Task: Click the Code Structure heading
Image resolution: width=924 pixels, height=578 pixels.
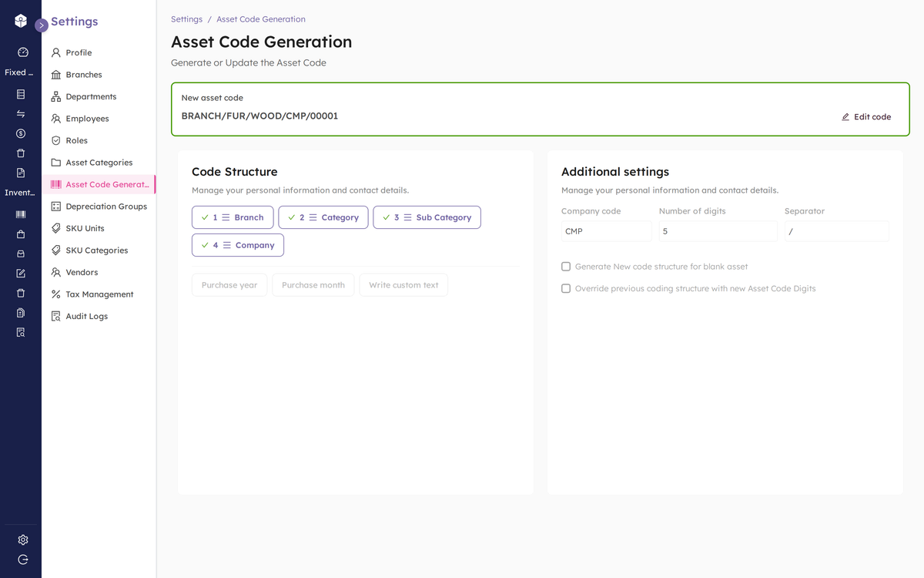Action: click(235, 172)
